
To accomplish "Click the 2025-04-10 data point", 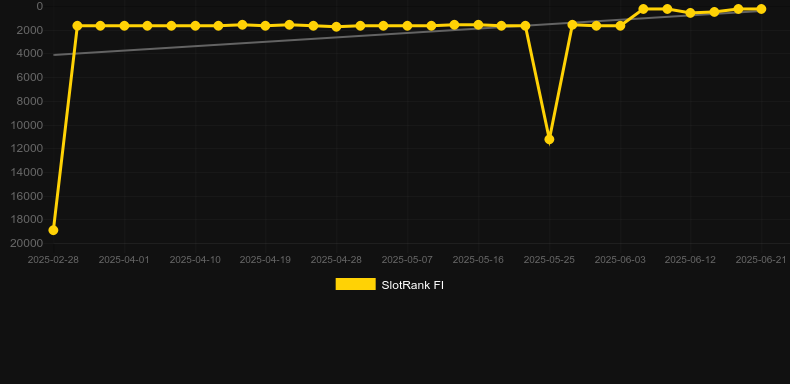I will [195, 26].
